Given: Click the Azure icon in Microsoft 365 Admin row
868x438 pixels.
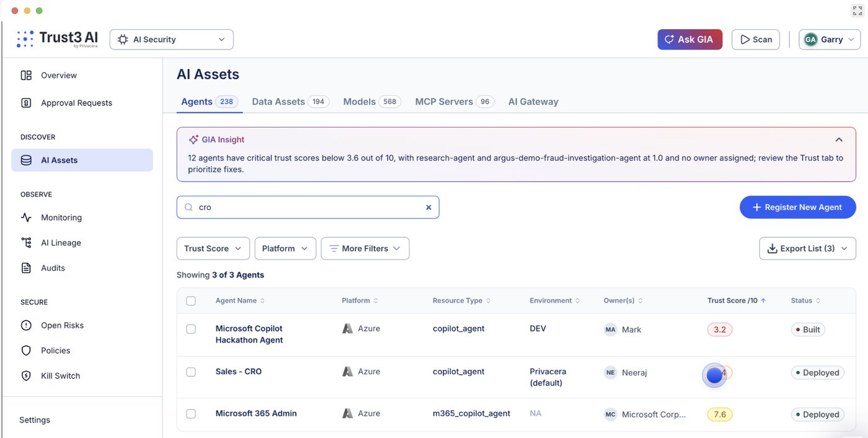Looking at the screenshot, I should click(x=348, y=413).
